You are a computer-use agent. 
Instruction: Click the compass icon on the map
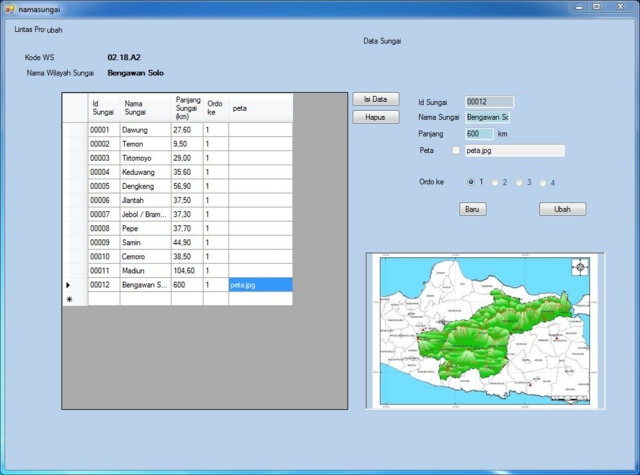(581, 267)
